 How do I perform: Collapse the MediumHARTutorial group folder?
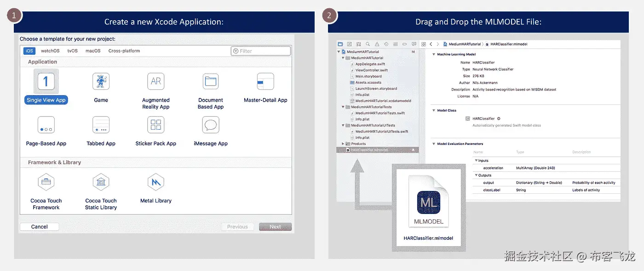343,58
